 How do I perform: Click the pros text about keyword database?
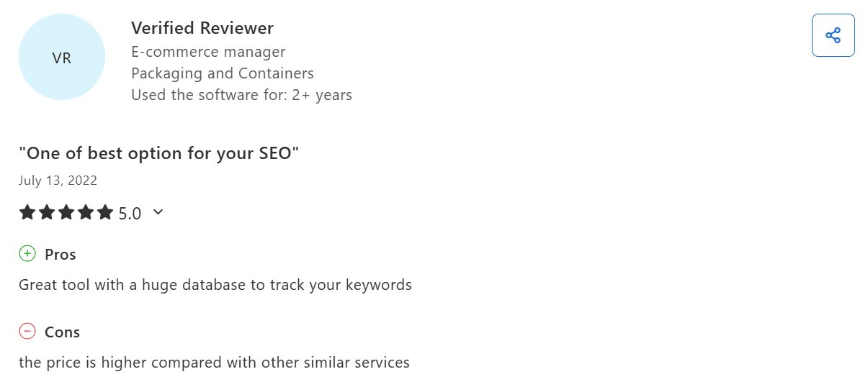(215, 285)
